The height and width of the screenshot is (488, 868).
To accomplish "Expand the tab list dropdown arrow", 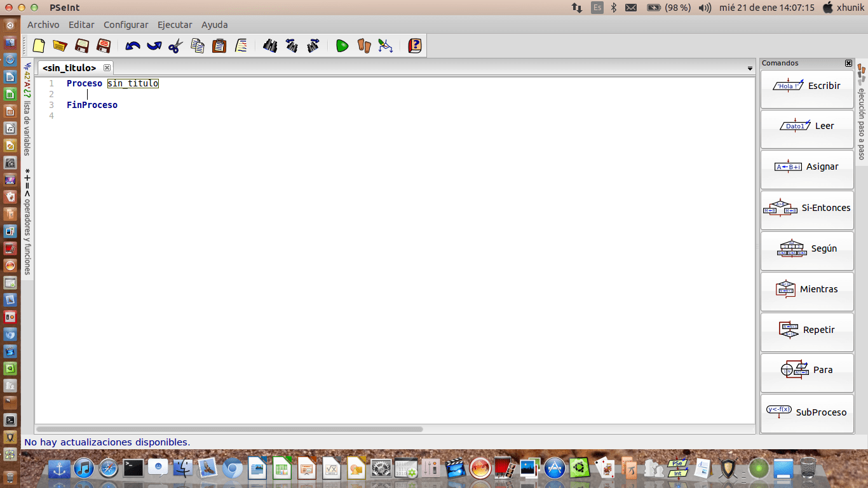I will (x=750, y=68).
